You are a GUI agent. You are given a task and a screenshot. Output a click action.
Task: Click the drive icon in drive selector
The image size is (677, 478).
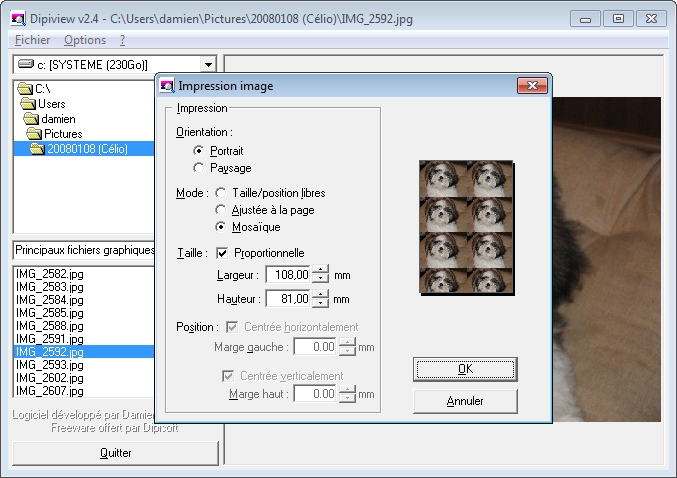[x=25, y=64]
